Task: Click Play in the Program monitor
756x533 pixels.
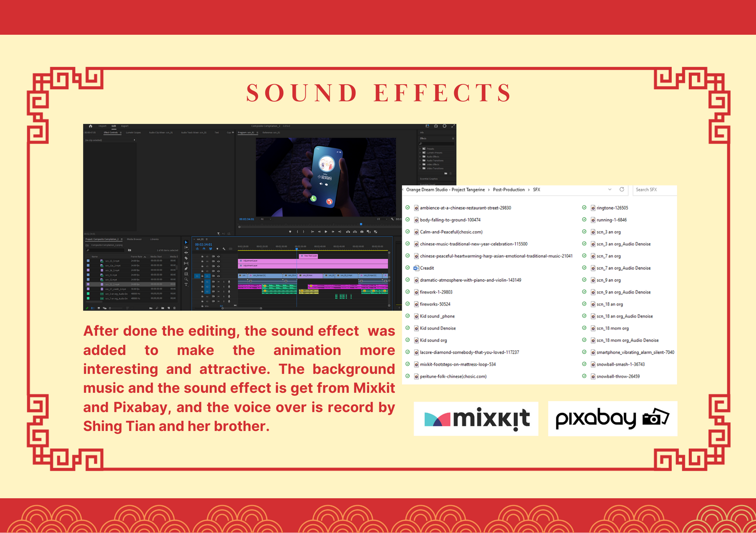Action: 326,232
